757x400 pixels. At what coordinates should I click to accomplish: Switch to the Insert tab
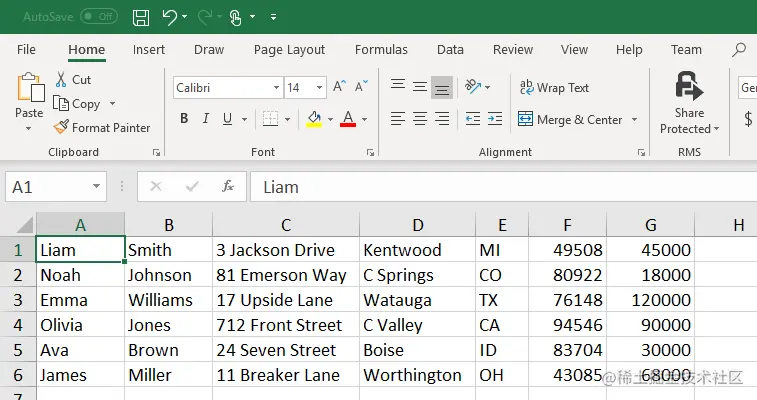click(x=149, y=49)
